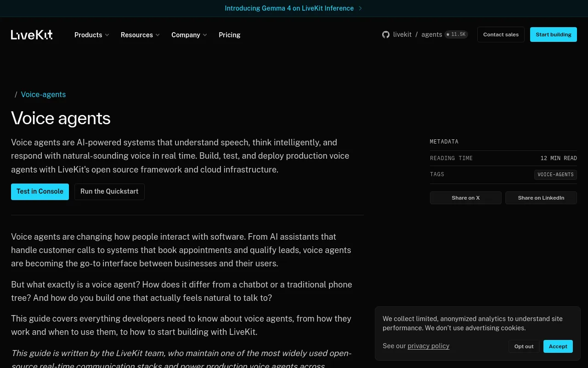Opt out of analytics cookies
Screen dimensions: 588x368
pyautogui.click(x=524, y=346)
